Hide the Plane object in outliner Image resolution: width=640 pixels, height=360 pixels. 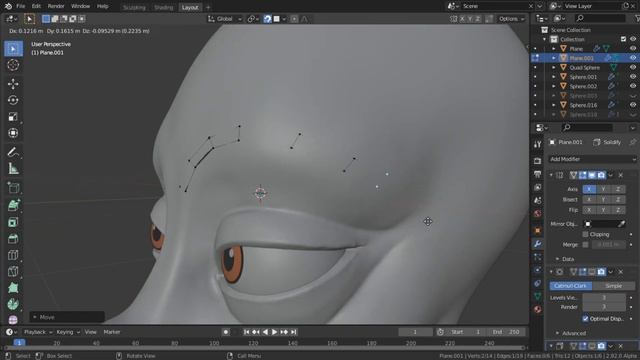[633, 49]
